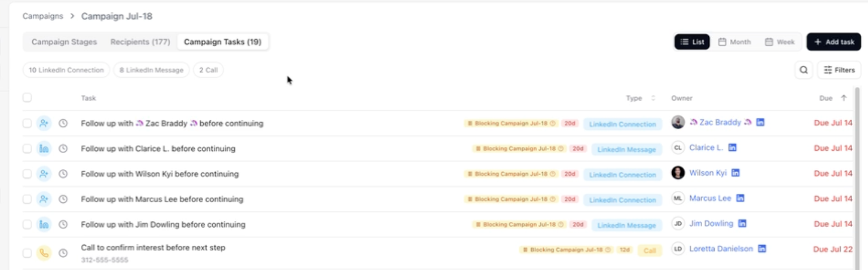The width and height of the screenshot is (868, 270).
Task: Click the JD initials avatar
Action: click(x=678, y=224)
